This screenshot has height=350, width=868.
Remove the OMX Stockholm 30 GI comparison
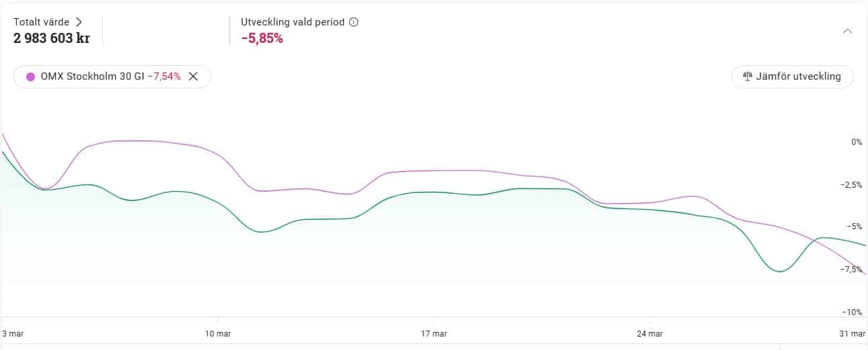coord(193,76)
